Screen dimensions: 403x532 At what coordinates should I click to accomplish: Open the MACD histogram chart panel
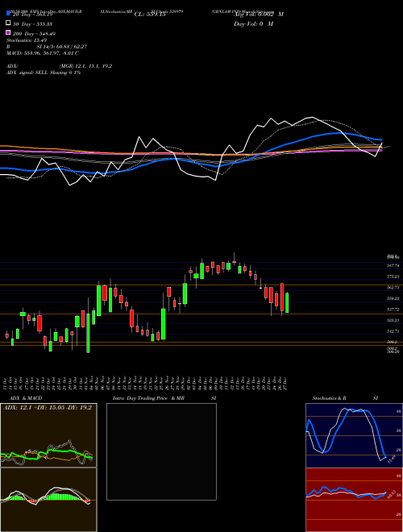[48, 500]
